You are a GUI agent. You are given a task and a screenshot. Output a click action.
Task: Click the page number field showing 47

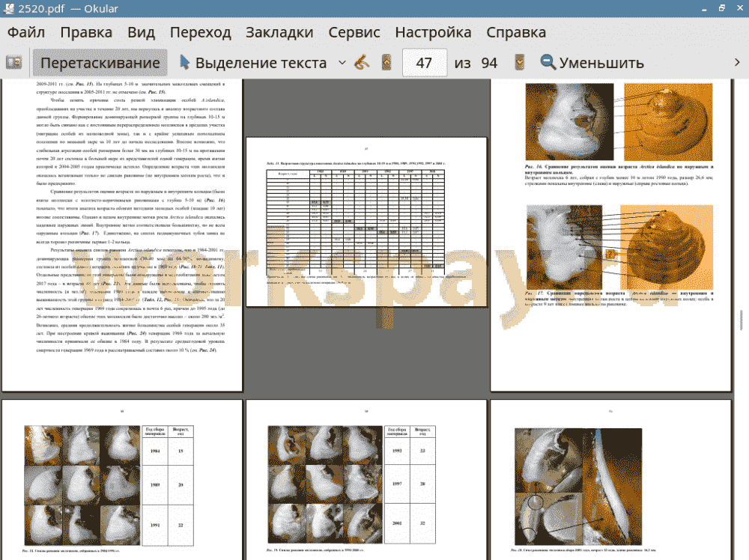point(424,63)
